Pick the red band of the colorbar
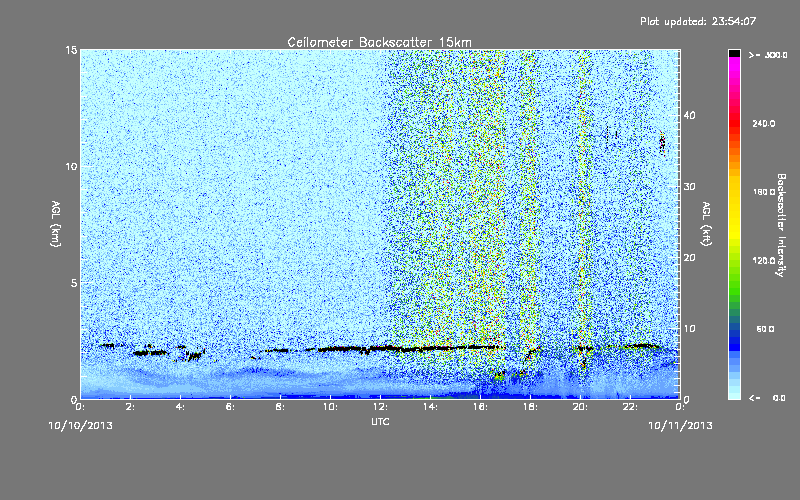 734,125
